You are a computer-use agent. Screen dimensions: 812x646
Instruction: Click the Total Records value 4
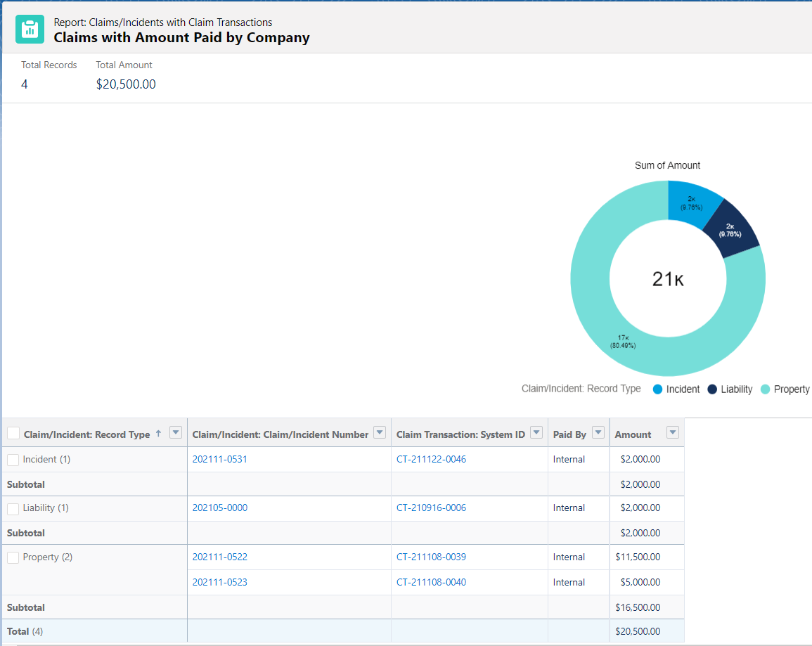[25, 84]
